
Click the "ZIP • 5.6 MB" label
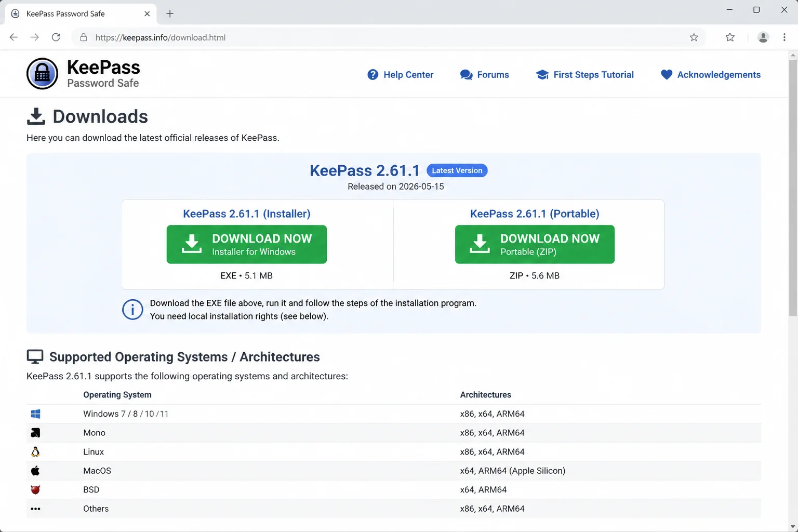click(x=535, y=276)
